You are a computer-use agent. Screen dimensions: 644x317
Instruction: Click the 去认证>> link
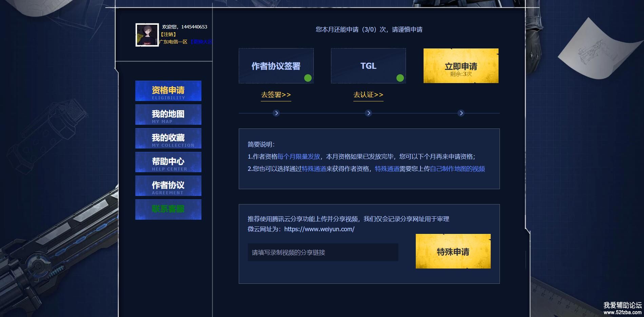pyautogui.click(x=368, y=95)
